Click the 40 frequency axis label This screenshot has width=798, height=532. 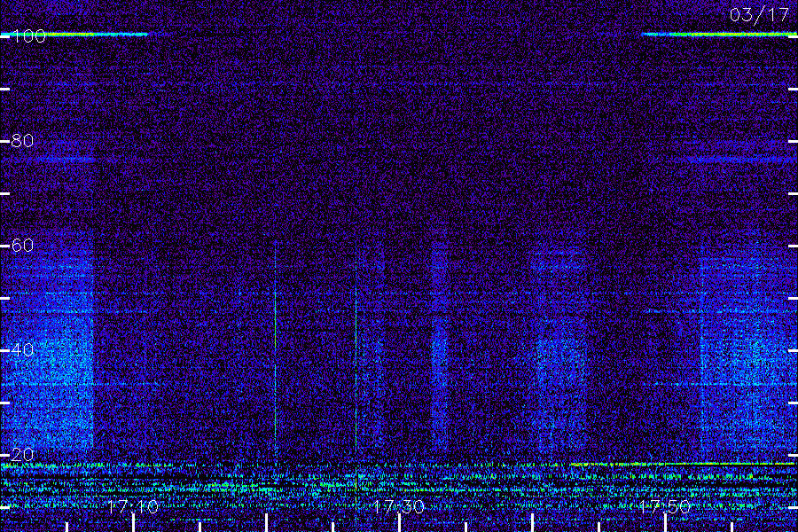[22, 349]
